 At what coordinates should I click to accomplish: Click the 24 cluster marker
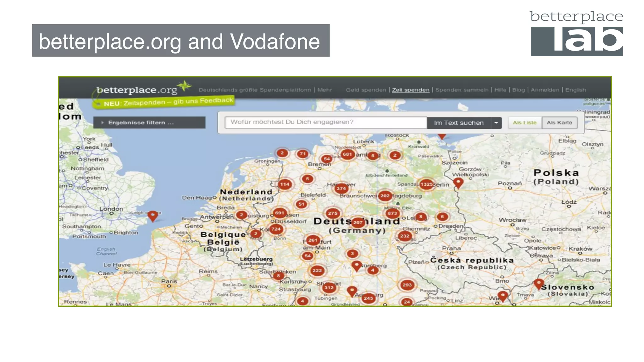point(407,302)
